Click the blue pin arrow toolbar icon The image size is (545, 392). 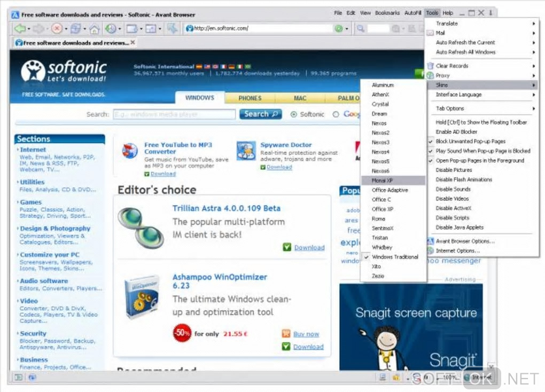pyautogui.click(x=173, y=28)
